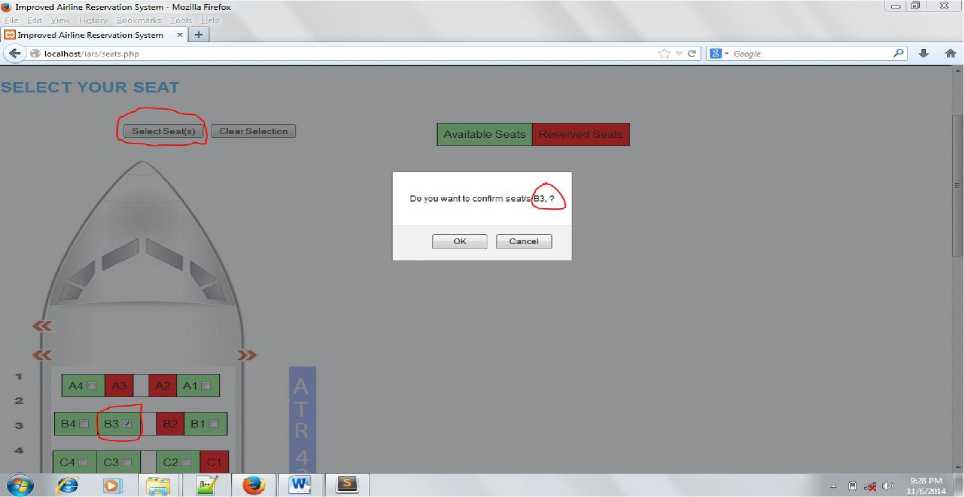
Task: Open the green notepad app in taskbar
Action: [x=207, y=485]
